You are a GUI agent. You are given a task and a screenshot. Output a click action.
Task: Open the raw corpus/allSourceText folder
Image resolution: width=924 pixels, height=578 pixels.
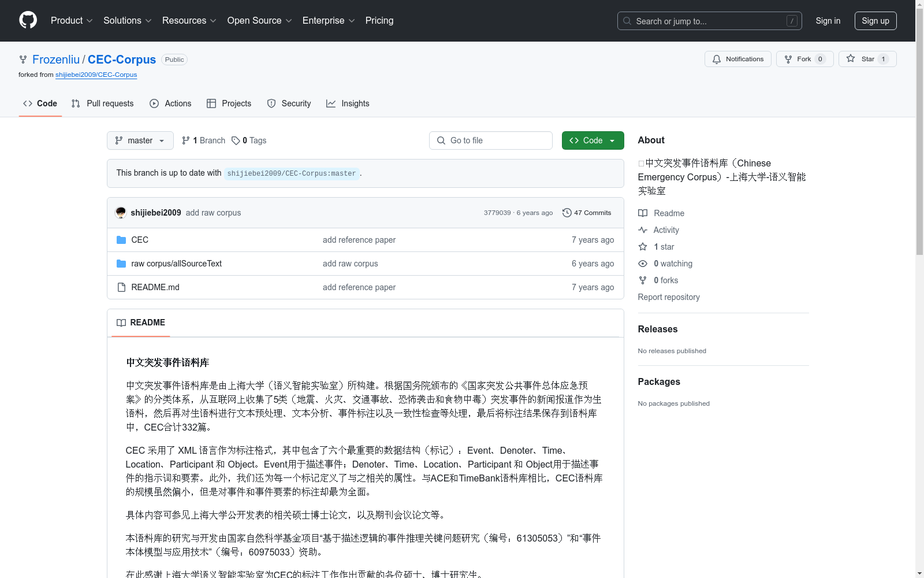[x=177, y=264]
